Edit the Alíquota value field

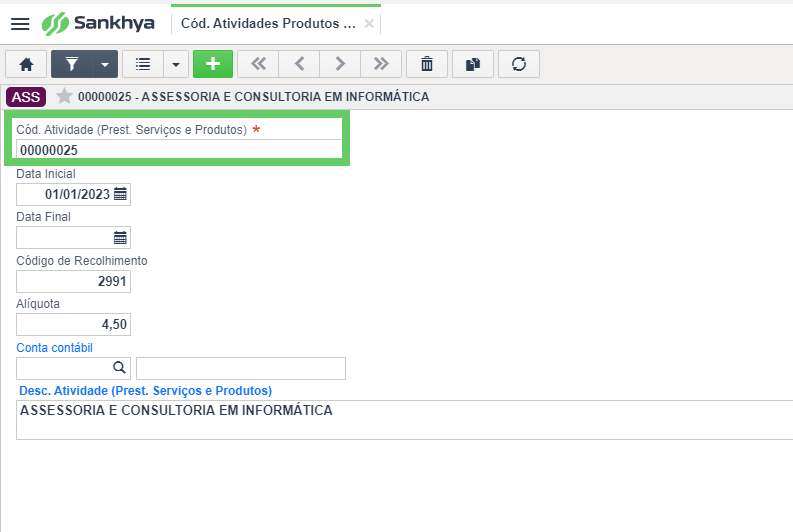tap(73, 324)
